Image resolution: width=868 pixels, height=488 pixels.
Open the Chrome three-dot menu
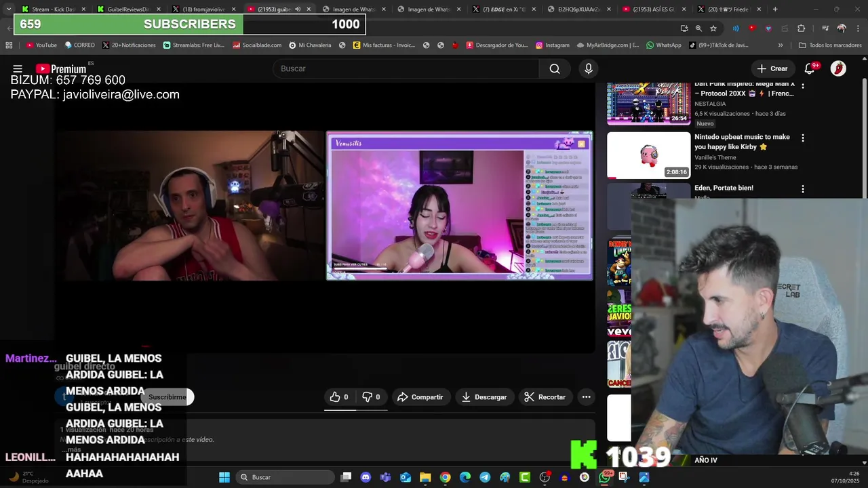[857, 28]
